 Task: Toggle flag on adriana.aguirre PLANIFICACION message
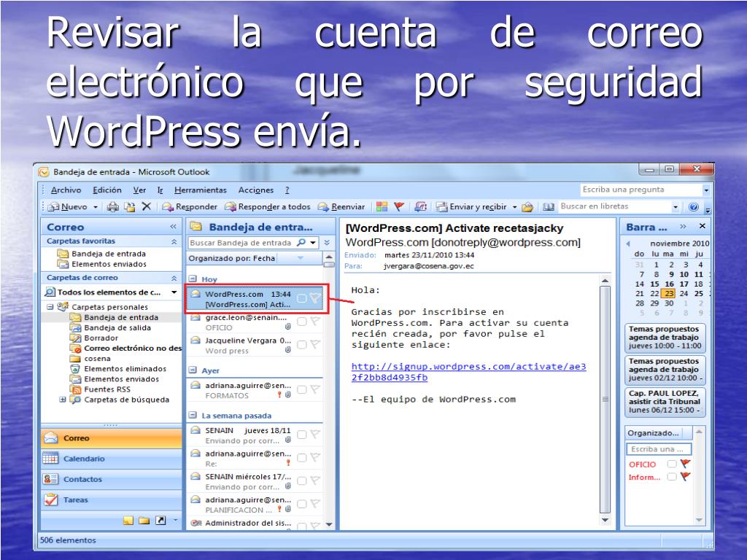point(315,503)
